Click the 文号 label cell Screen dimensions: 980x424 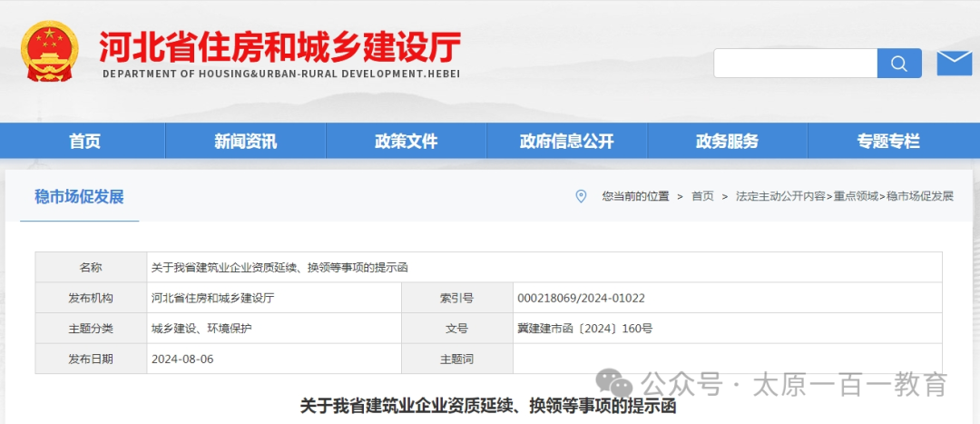pos(457,329)
